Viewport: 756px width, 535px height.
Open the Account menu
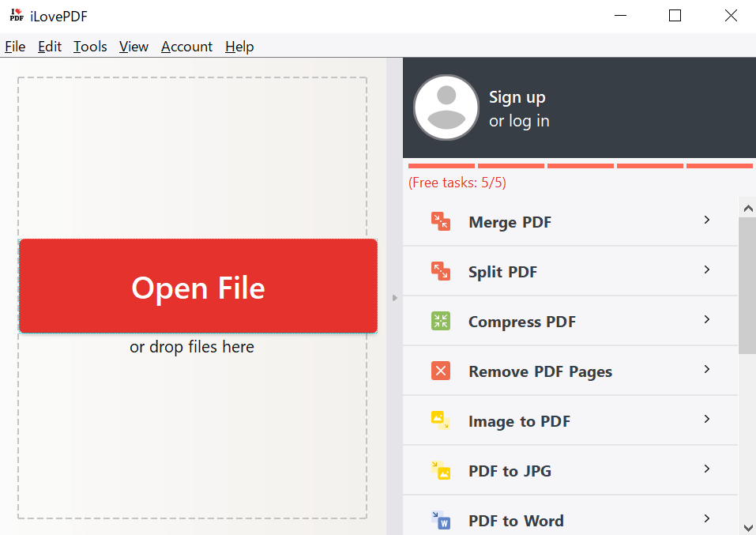click(x=186, y=47)
